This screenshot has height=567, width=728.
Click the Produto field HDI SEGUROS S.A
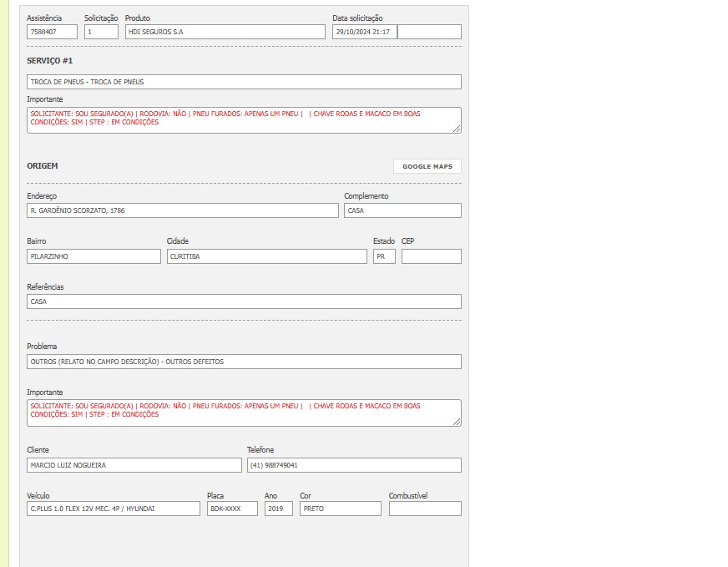point(225,32)
